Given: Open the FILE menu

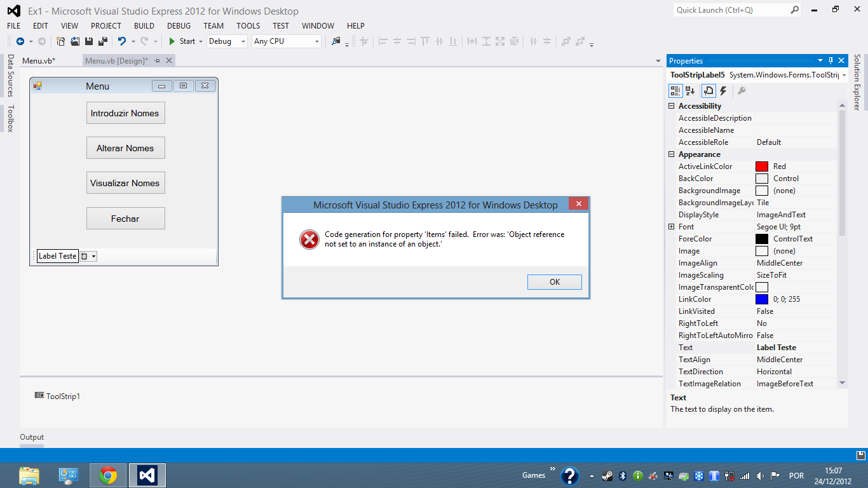Looking at the screenshot, I should click(14, 26).
